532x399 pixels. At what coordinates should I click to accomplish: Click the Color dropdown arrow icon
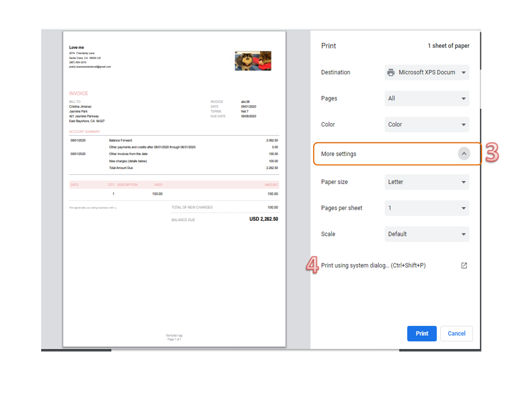point(463,124)
